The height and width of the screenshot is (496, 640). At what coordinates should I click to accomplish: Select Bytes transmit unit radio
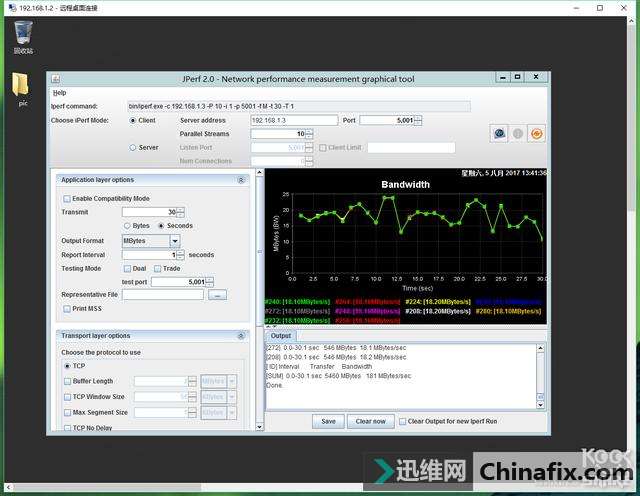coord(127,226)
